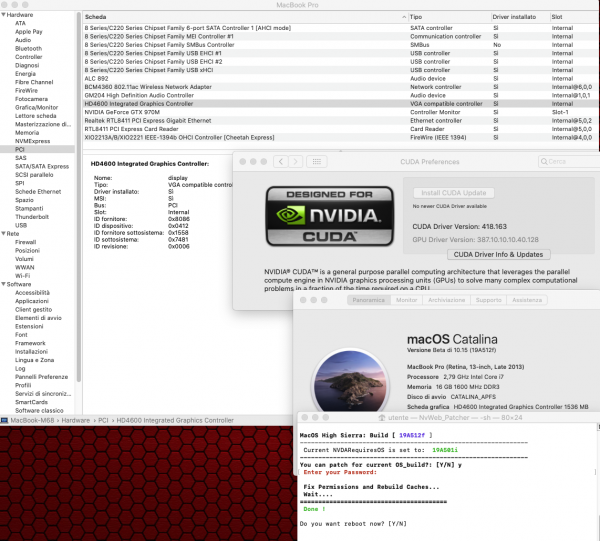Collapse the Rete section in sidebar
This screenshot has height=541, width=600.
pyautogui.click(x=3, y=233)
